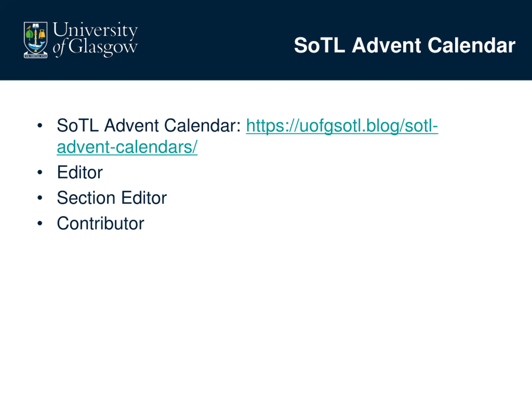Click the dark navy header banner
Image resolution: width=532 pixels, height=399 pixels.
pos(266,40)
